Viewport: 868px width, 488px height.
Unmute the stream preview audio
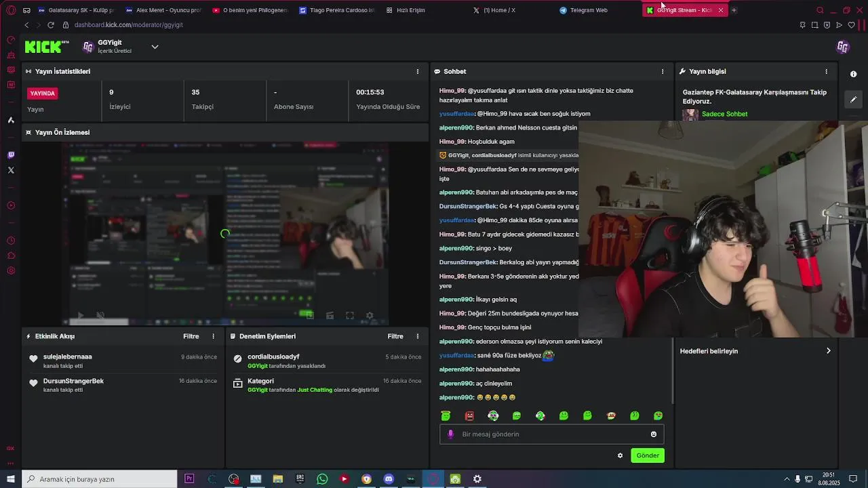[100, 315]
